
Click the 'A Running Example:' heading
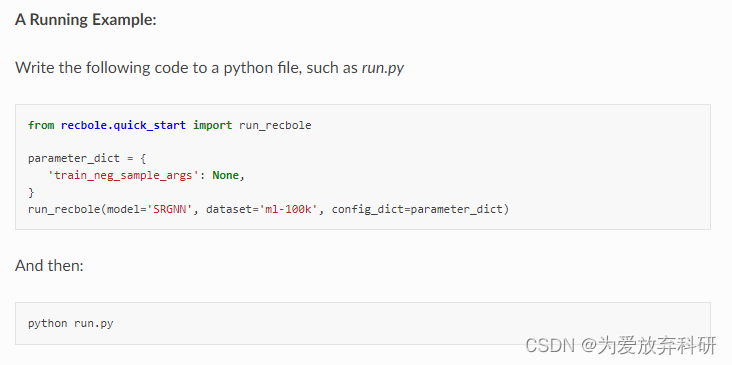click(x=85, y=20)
